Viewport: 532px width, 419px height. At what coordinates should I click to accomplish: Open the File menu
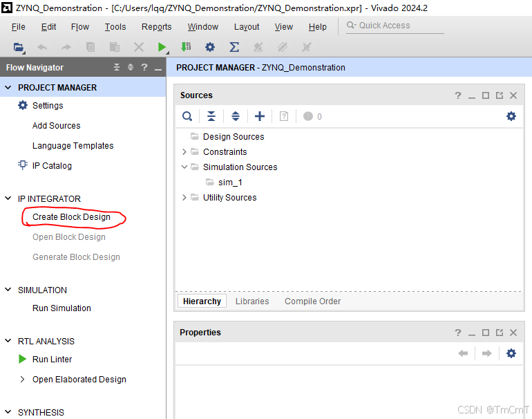coord(19,26)
